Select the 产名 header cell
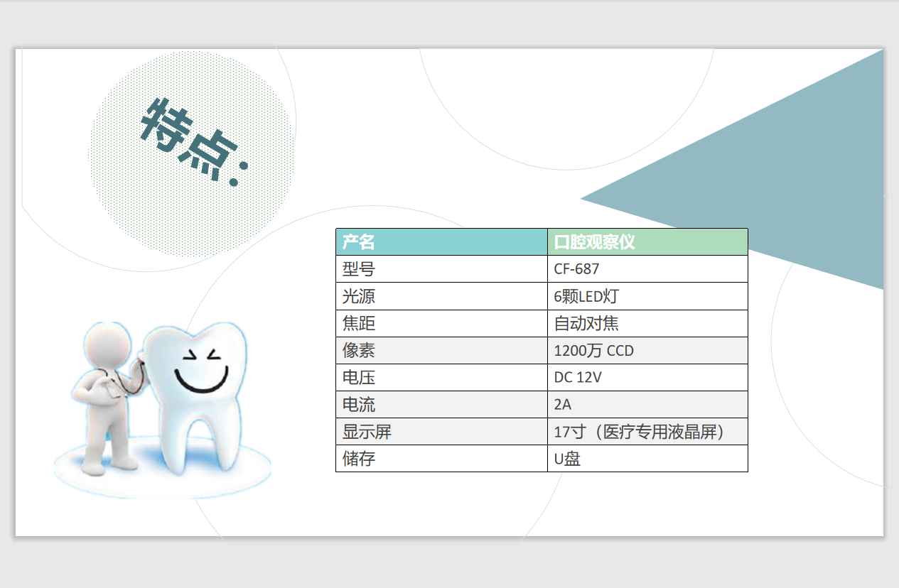 [x=441, y=241]
